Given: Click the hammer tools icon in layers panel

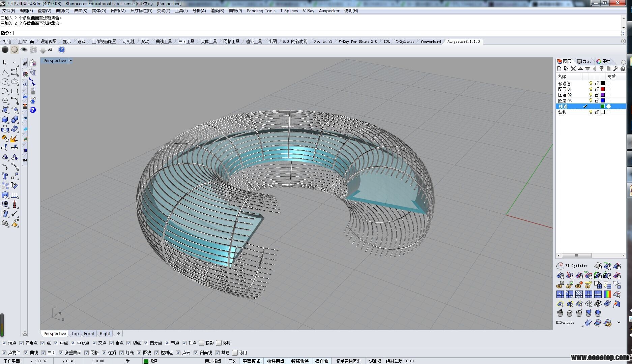Looking at the screenshot, I should tap(615, 69).
